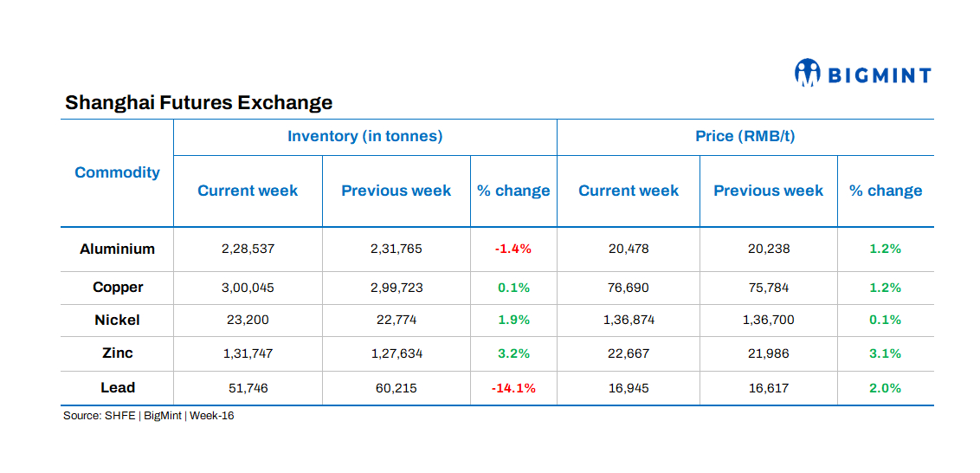The image size is (980, 473).
Task: Select the Zinc row label
Action: click(117, 353)
